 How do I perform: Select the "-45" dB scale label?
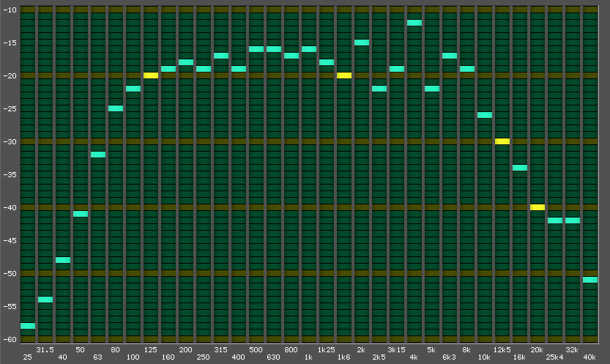(10, 240)
